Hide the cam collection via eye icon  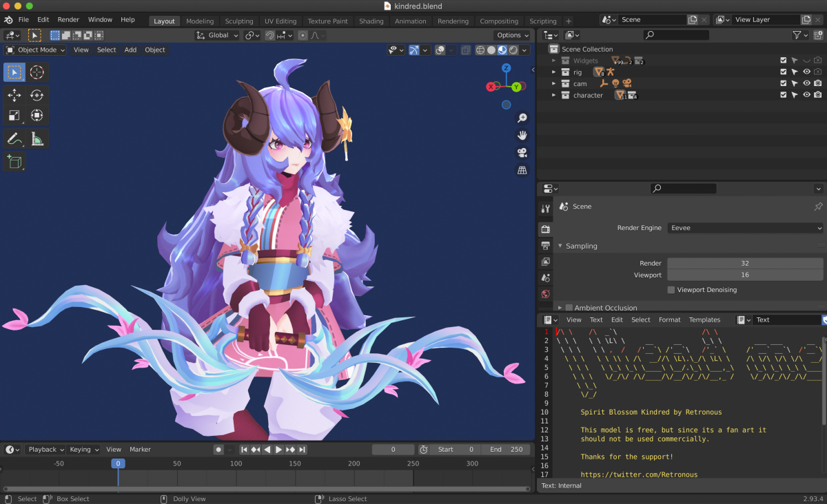tap(806, 84)
